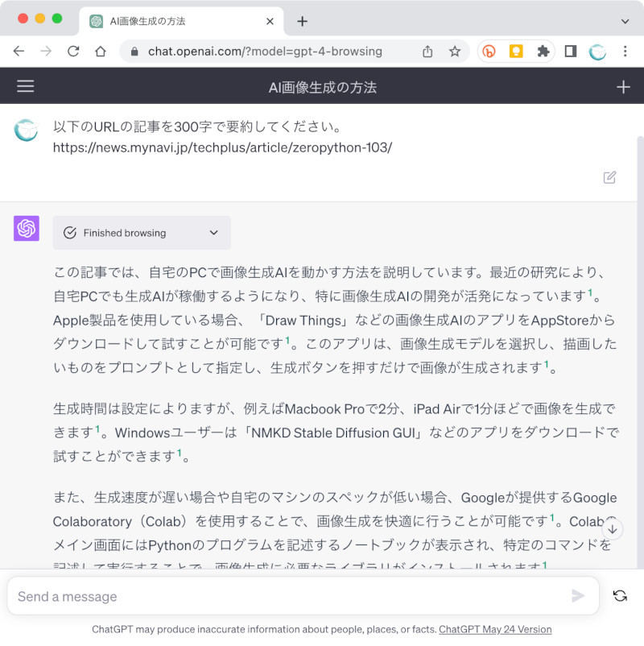Expand the Finished browsing details

[x=213, y=233]
